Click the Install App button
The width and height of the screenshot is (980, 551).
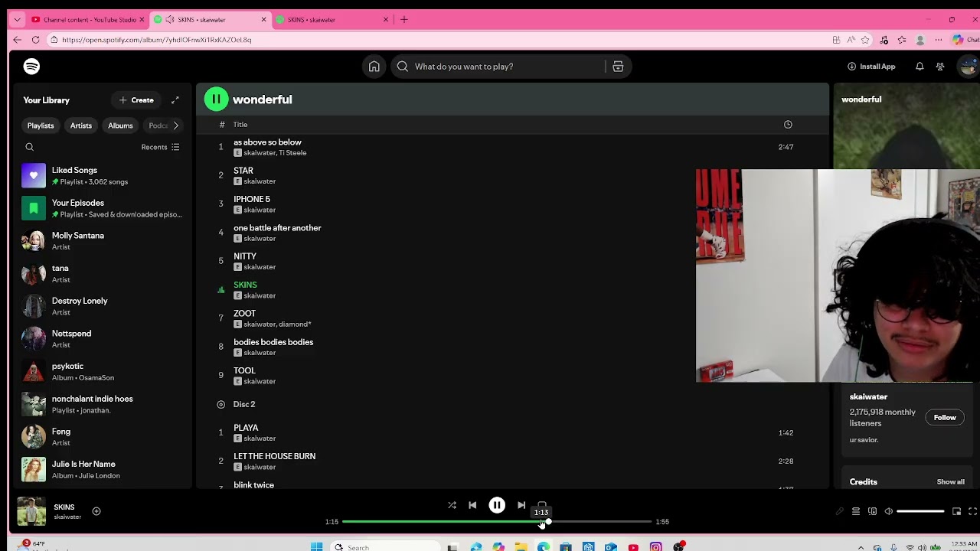pyautogui.click(x=871, y=67)
